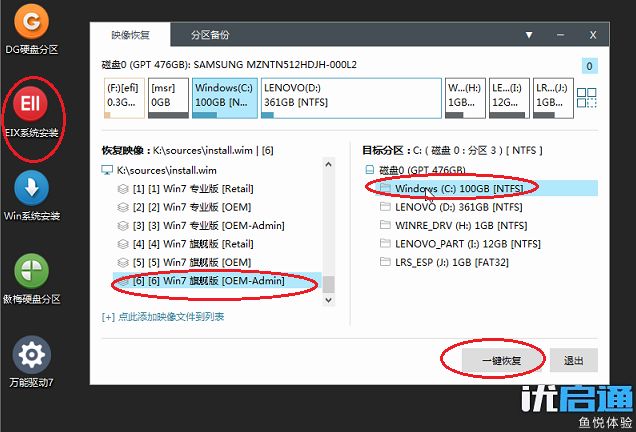Click the image icon of Win7 专业版 [OEM-Admin]

click(x=123, y=226)
